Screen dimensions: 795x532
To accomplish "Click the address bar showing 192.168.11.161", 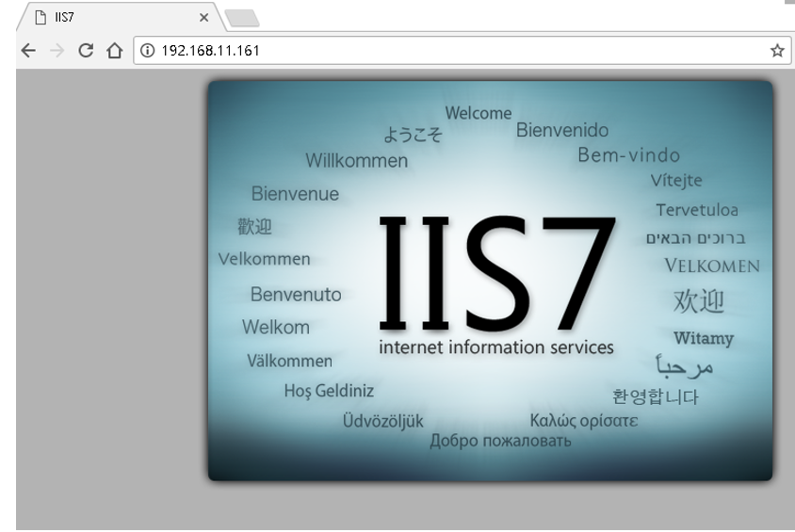I will coord(462,50).
